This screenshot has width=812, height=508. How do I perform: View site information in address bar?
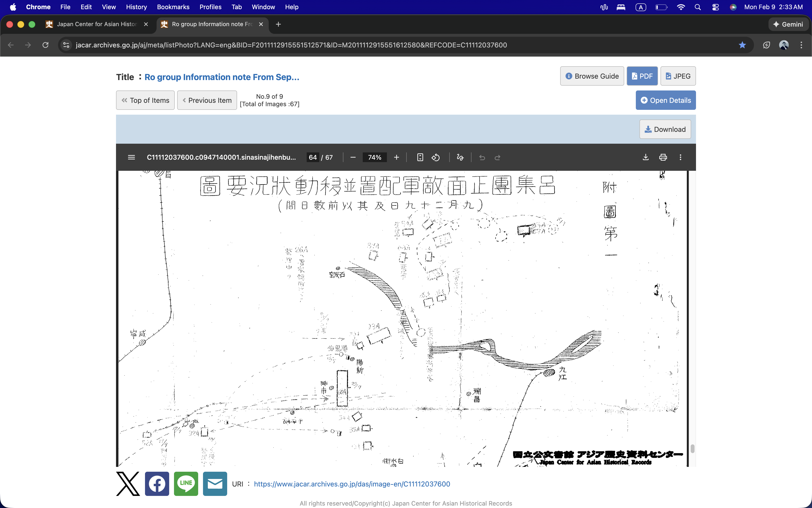66,45
